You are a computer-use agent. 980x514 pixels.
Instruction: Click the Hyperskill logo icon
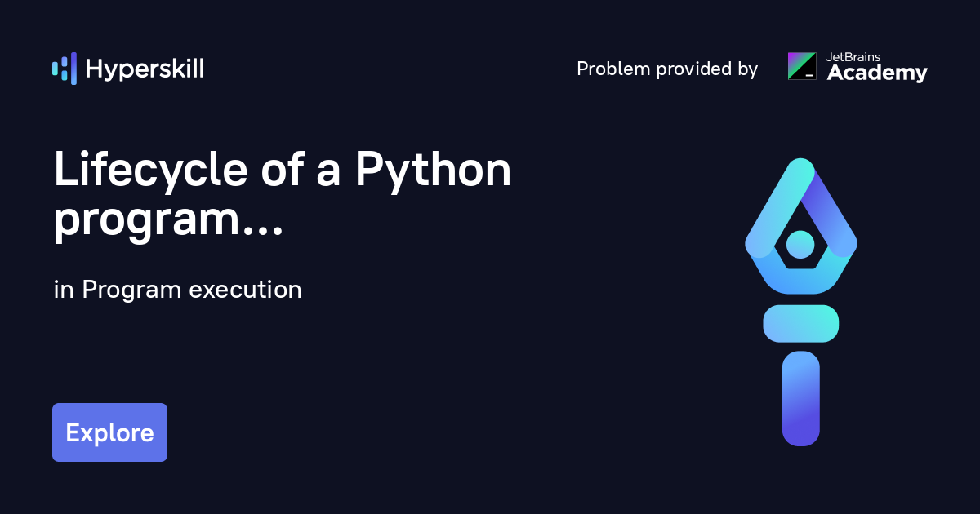pos(64,69)
